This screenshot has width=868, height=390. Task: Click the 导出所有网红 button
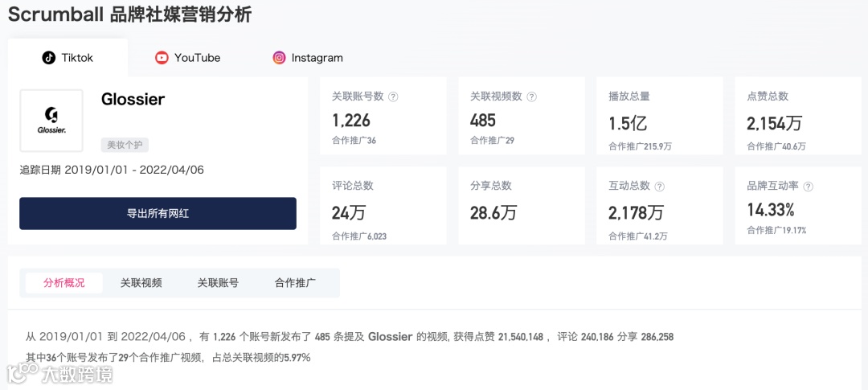tap(158, 213)
